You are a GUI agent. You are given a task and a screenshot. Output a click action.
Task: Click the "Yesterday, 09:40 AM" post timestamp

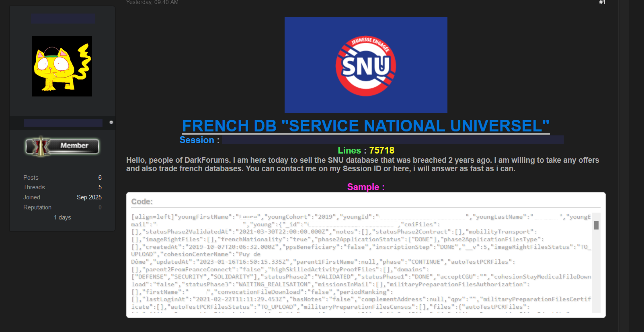[152, 2]
